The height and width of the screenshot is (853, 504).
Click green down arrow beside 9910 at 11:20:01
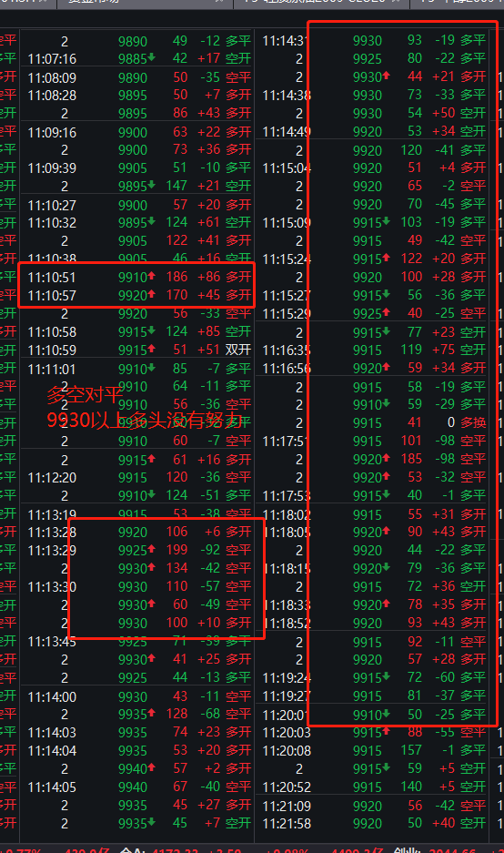[386, 713]
